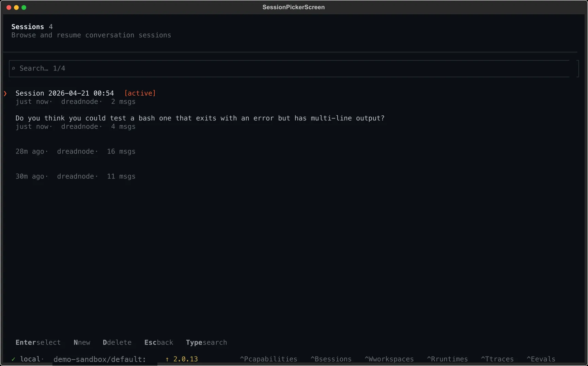Click demo-sandbox/default workspace label
This screenshot has width=588, height=366.
99,359
